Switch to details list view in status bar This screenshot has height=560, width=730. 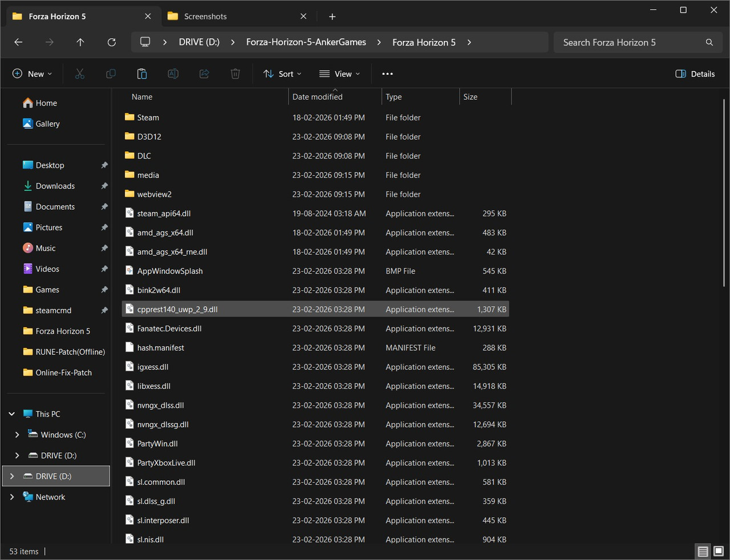pyautogui.click(x=703, y=551)
